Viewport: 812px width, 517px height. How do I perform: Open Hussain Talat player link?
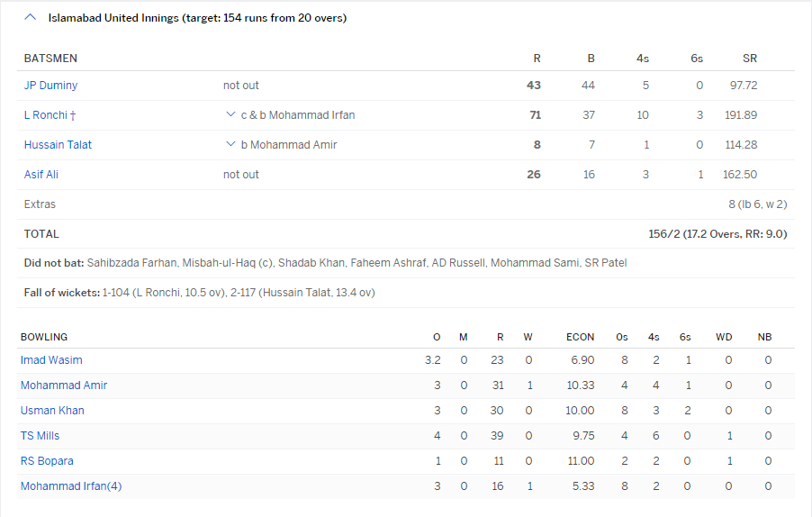58,144
